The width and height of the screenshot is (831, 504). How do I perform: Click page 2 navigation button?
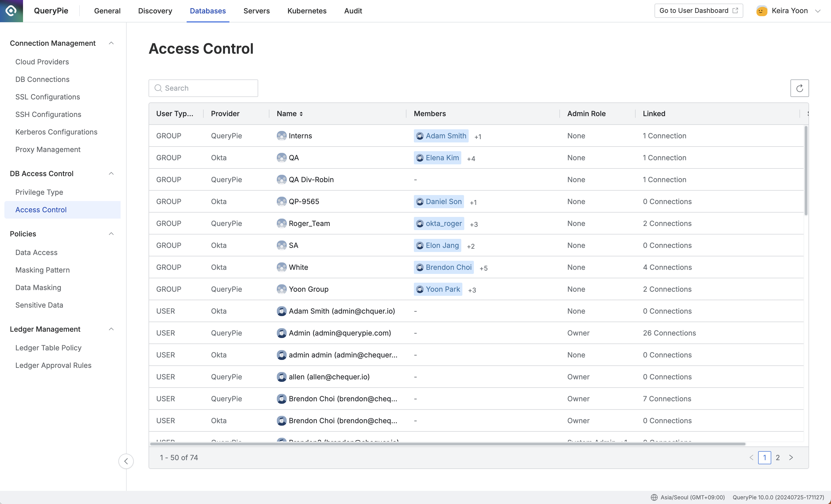(778, 457)
